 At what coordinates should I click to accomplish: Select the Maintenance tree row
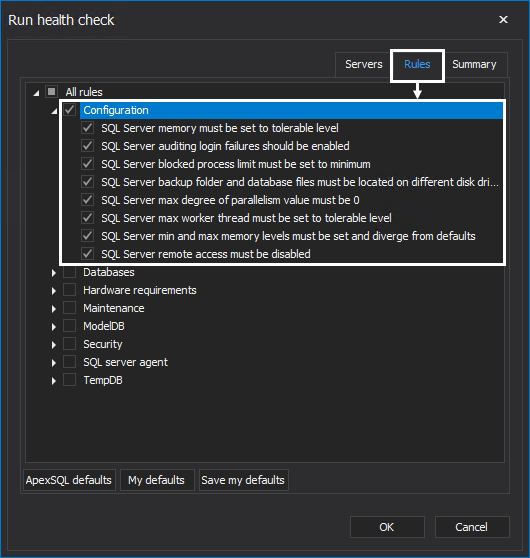click(114, 308)
